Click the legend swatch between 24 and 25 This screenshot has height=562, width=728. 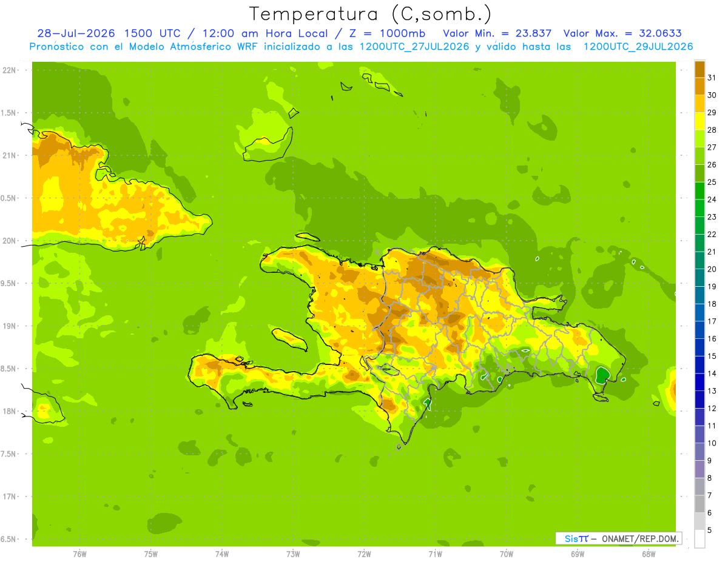tap(699, 191)
